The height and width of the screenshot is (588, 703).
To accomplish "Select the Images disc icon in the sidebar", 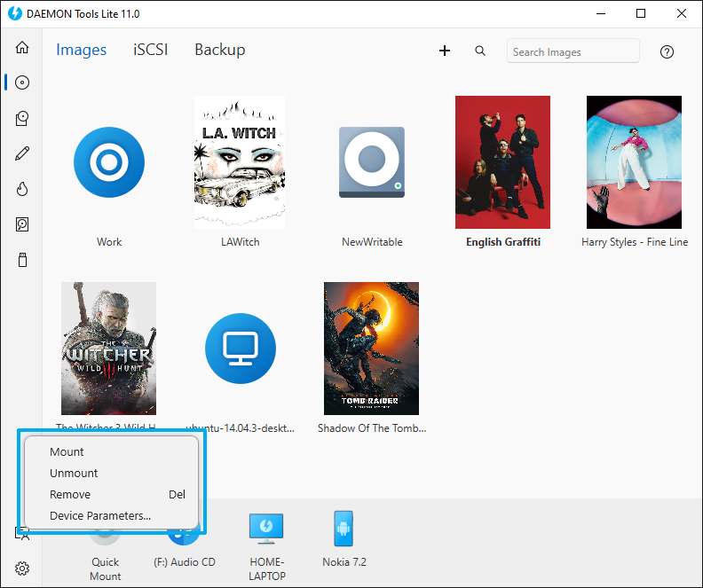I will click(x=22, y=82).
